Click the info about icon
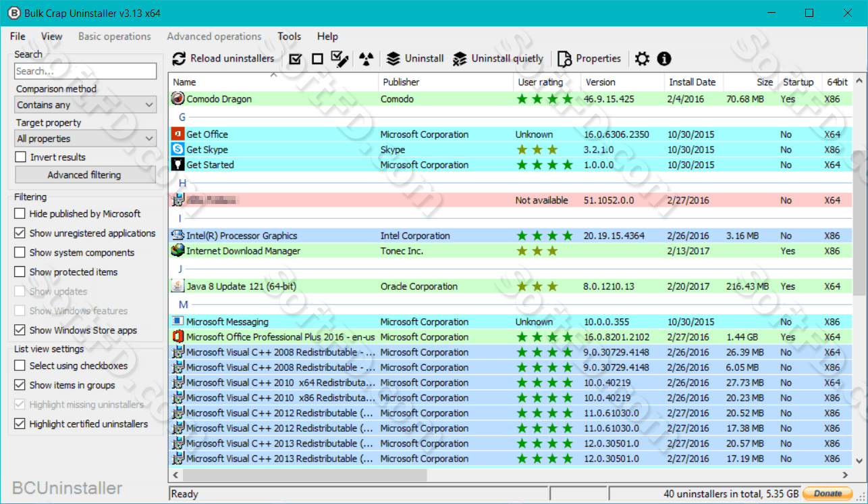The image size is (868, 504). tap(664, 59)
